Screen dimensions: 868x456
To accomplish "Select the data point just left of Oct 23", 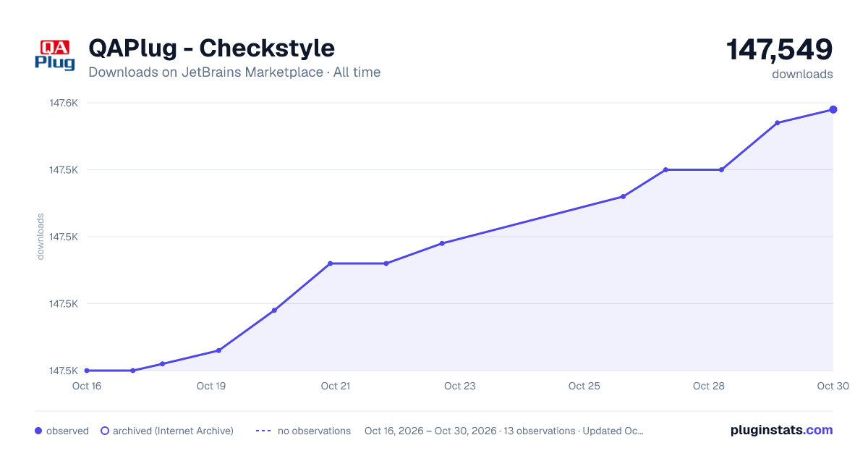I will [442, 243].
